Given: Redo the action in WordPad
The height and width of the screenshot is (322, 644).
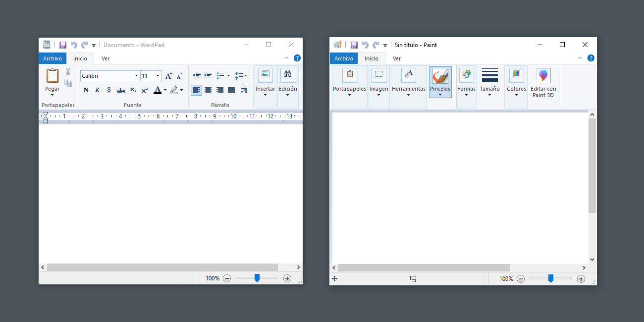Looking at the screenshot, I should tap(85, 45).
